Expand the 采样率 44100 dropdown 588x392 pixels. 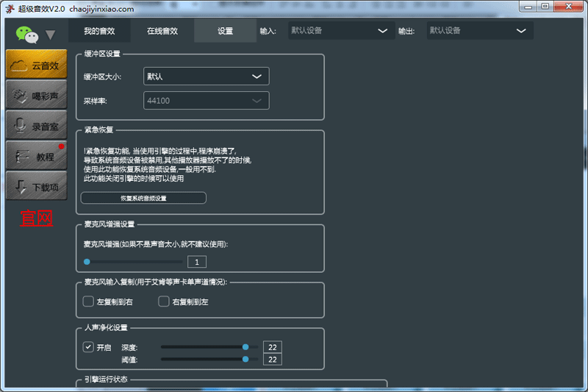207,101
